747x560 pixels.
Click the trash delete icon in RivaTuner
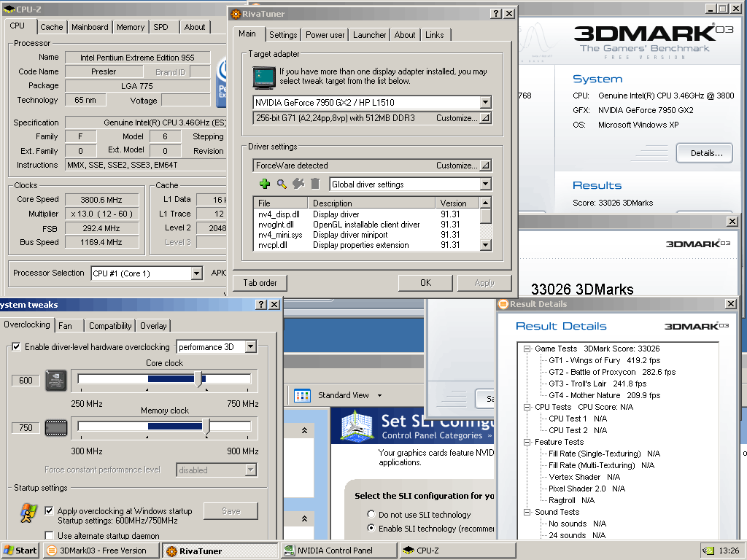[315, 184]
